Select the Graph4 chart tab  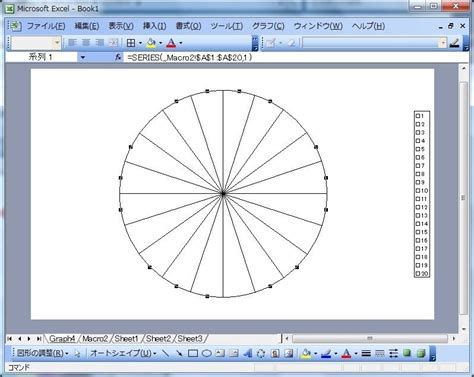(62, 339)
